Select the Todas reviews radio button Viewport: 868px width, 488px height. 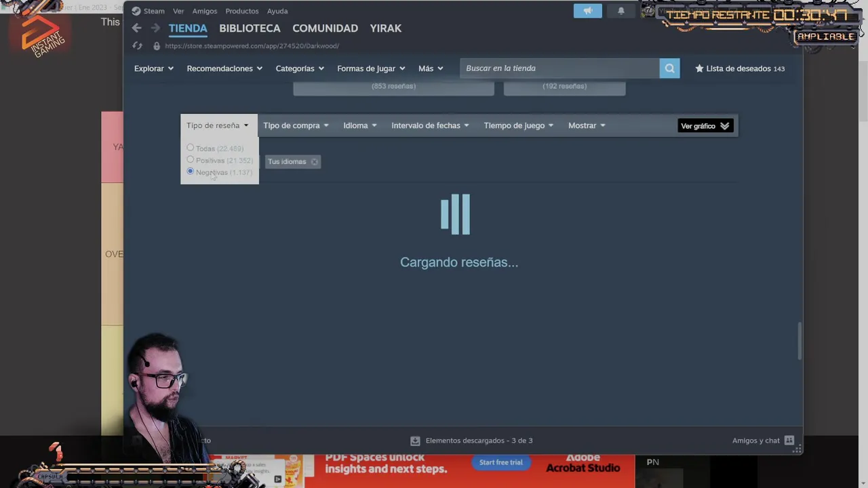tap(191, 148)
